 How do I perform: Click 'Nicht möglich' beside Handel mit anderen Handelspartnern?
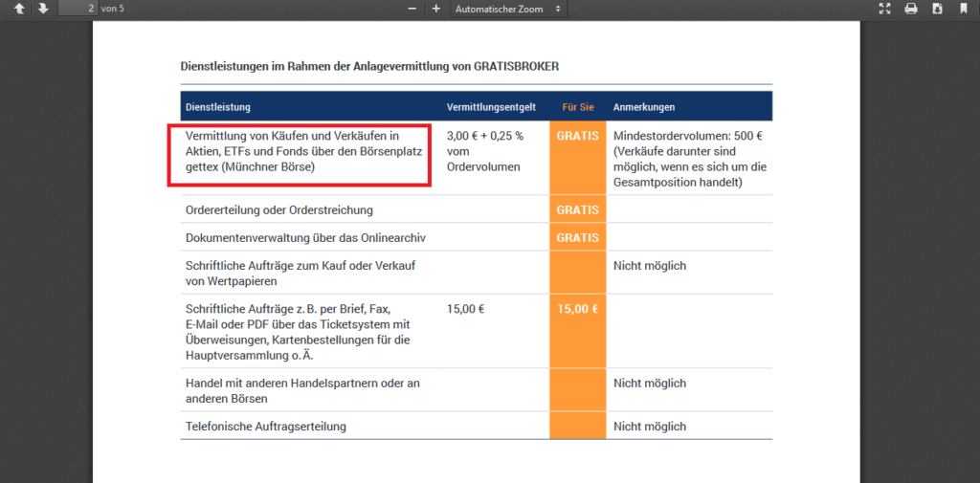(650, 383)
